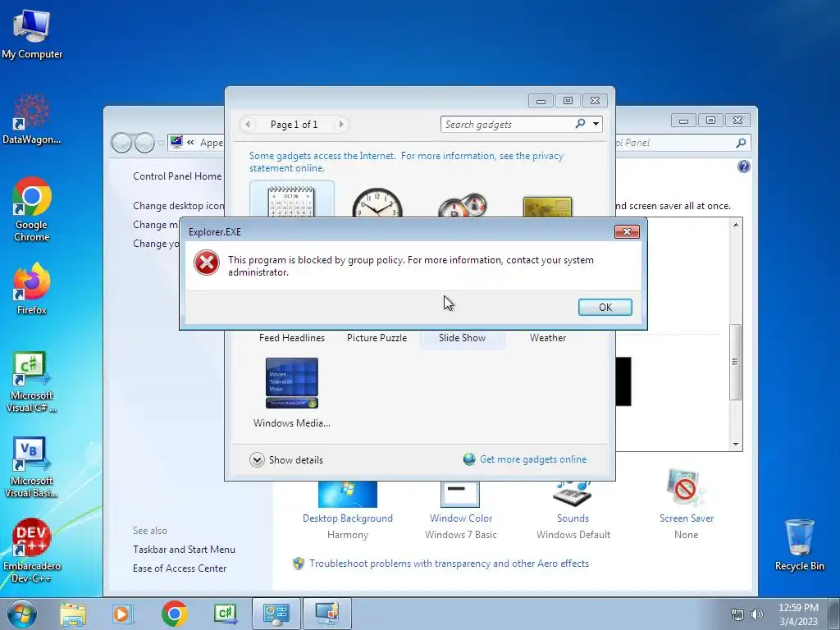Select the CPU Meter gadget icon

(462, 204)
